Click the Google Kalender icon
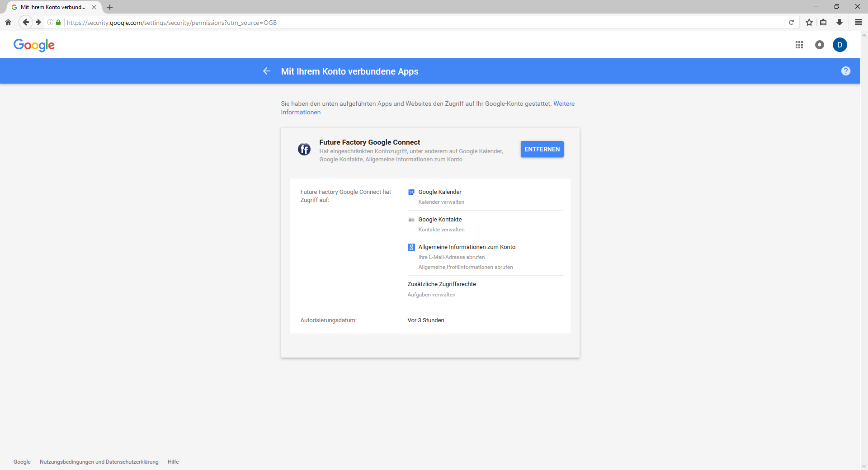The width and height of the screenshot is (868, 470). point(411,192)
